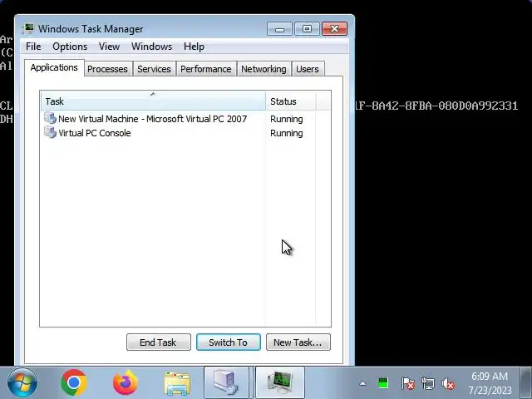Switch to the Users tab

pyautogui.click(x=308, y=69)
